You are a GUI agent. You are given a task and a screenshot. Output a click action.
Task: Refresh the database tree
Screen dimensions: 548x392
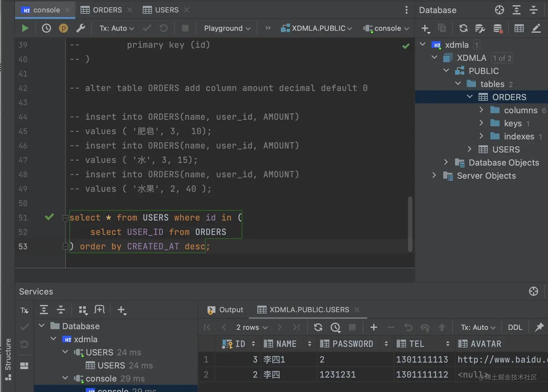[463, 28]
